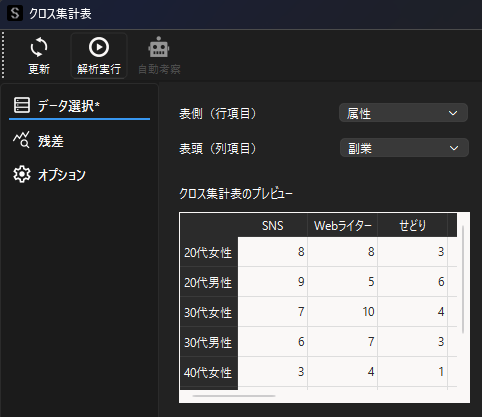Open the 表頭（列項目） dropdown showing 副業
This screenshot has height=417, width=482.
point(404,148)
